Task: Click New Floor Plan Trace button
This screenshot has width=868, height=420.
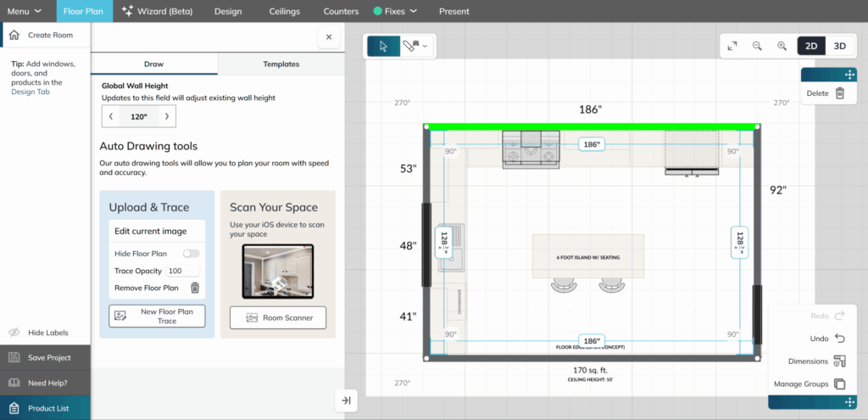Action: click(x=157, y=316)
